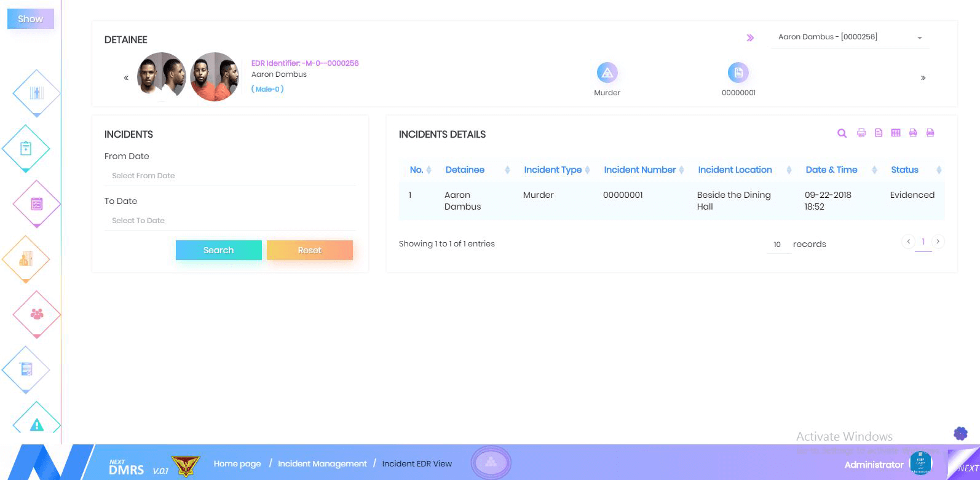Image resolution: width=980 pixels, height=480 pixels.
Task: Open the blue document report sidebar icon
Action: [26, 369]
